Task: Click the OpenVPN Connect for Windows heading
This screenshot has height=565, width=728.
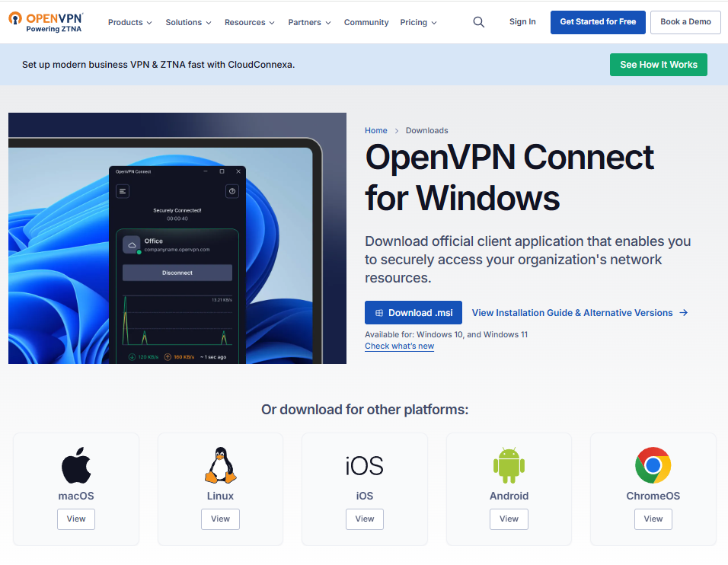Action: pyautogui.click(x=509, y=177)
